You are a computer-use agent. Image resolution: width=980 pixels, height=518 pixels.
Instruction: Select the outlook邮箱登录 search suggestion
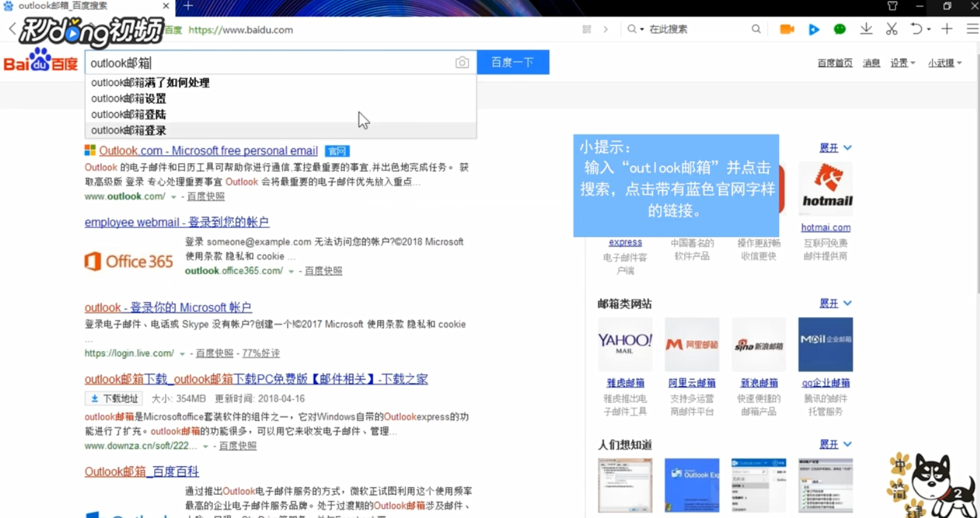pyautogui.click(x=128, y=130)
